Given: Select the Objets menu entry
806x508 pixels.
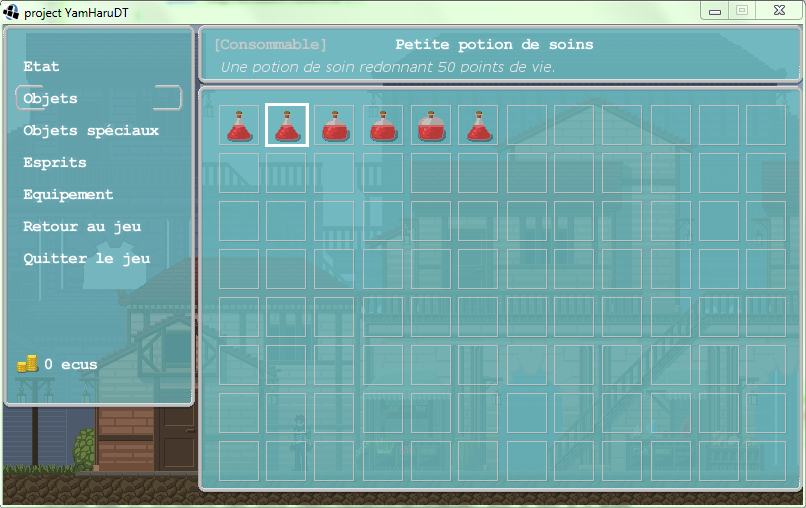Looking at the screenshot, I should click(x=50, y=98).
